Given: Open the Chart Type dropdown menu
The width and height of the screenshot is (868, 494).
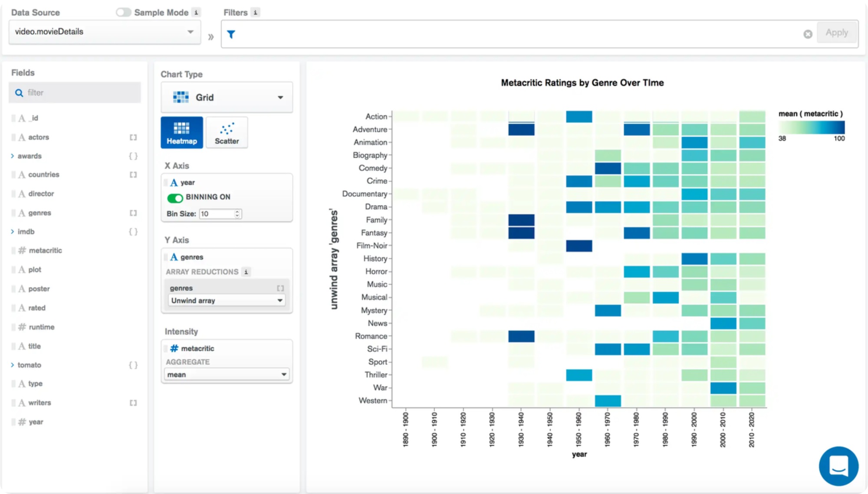Looking at the screenshot, I should coord(226,97).
